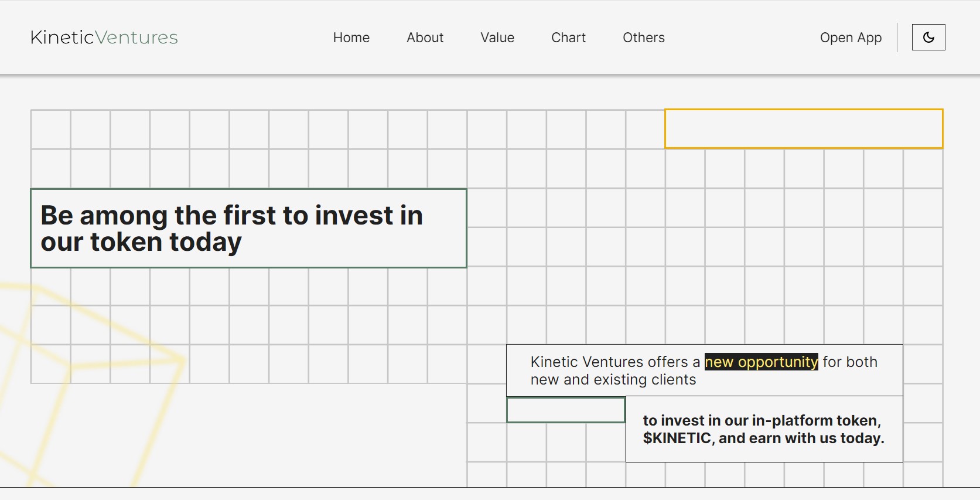Jump to the Chart section
The image size is (980, 500).
pyautogui.click(x=568, y=38)
